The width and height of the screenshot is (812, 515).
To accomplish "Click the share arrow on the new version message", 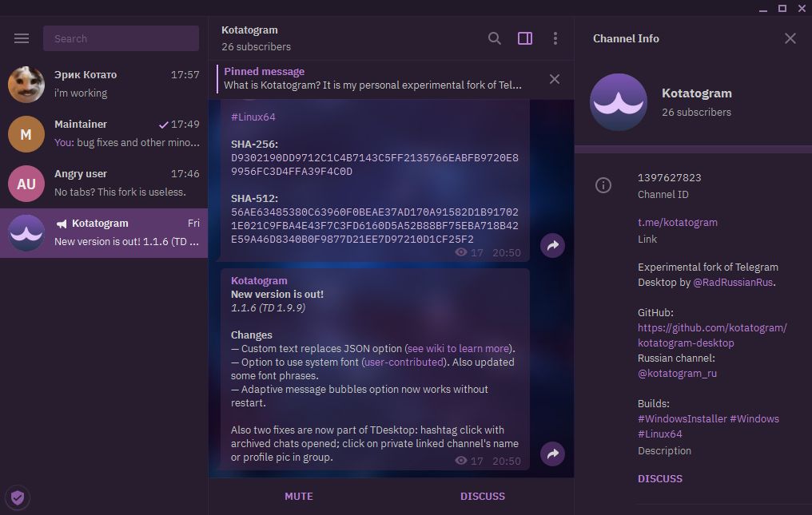I will (552, 454).
